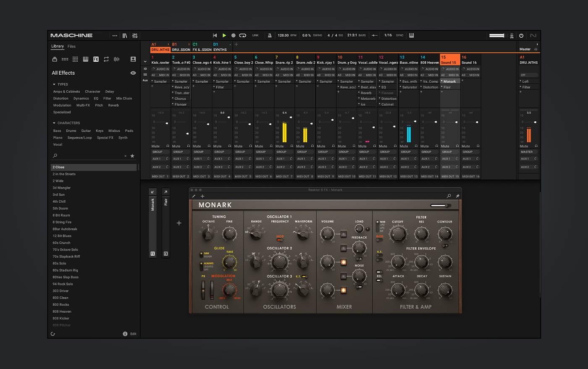Open the browser via the library icon
588x369 pixels.
click(125, 36)
